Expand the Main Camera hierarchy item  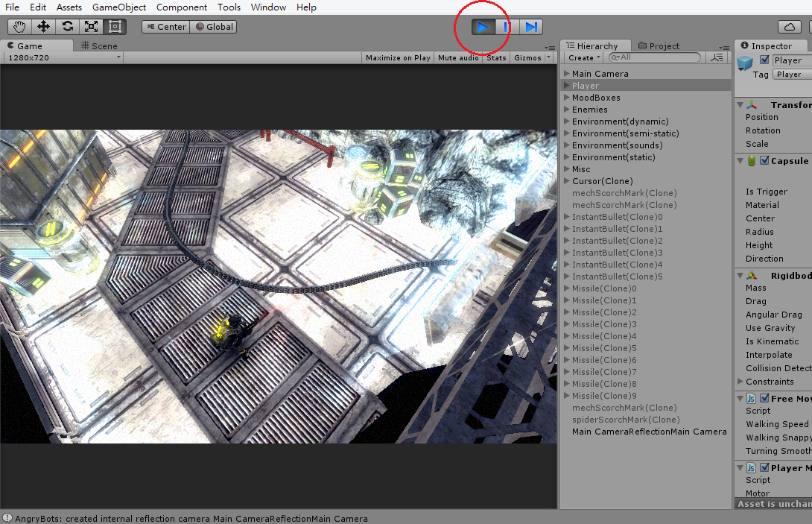[x=567, y=74]
